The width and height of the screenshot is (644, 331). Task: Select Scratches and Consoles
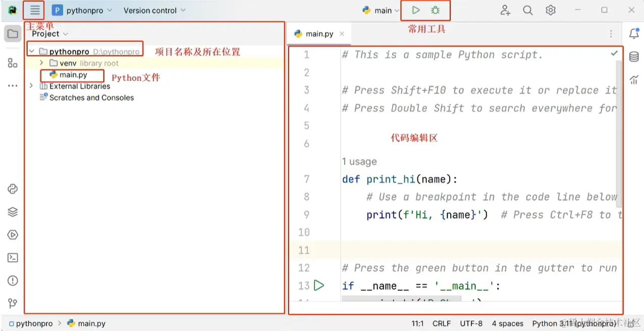coord(86,98)
